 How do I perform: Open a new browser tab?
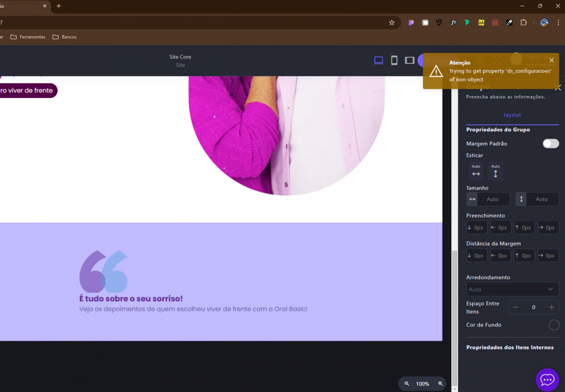[x=59, y=6]
